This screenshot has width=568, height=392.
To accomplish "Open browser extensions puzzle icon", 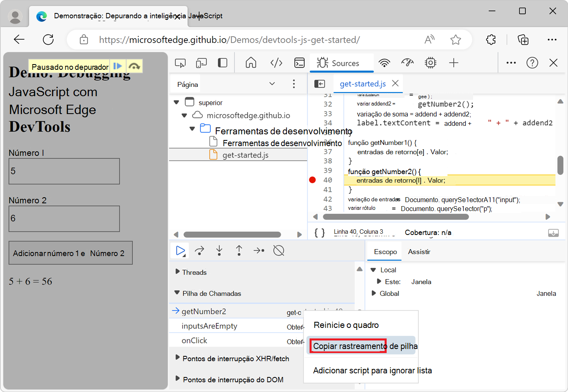I will (x=491, y=39).
